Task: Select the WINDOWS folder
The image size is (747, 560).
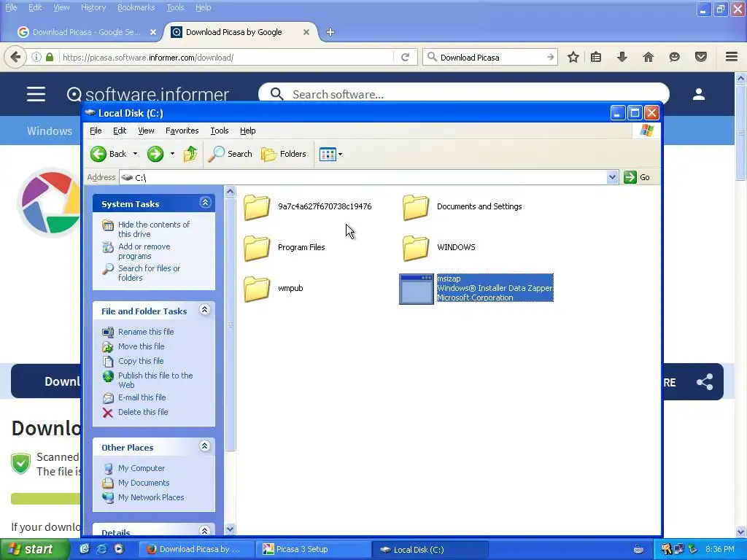Action: click(x=438, y=248)
